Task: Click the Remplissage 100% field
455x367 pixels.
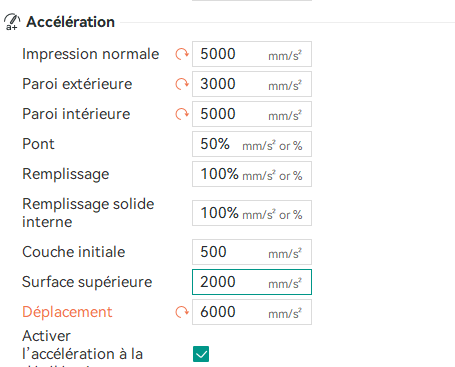Action: pos(252,174)
